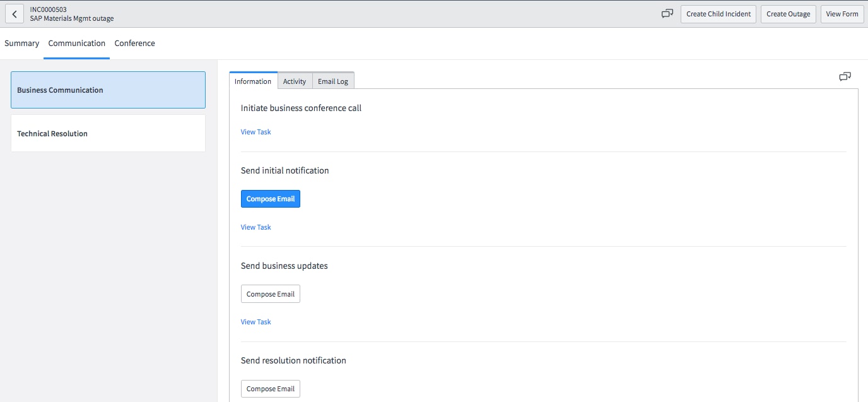Click the pop-out icon above Information panel
This screenshot has width=868, height=402.
(845, 76)
